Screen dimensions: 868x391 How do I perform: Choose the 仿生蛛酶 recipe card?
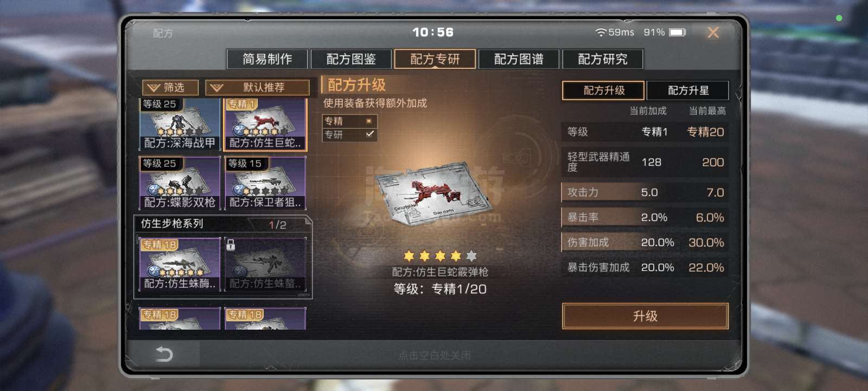point(180,264)
